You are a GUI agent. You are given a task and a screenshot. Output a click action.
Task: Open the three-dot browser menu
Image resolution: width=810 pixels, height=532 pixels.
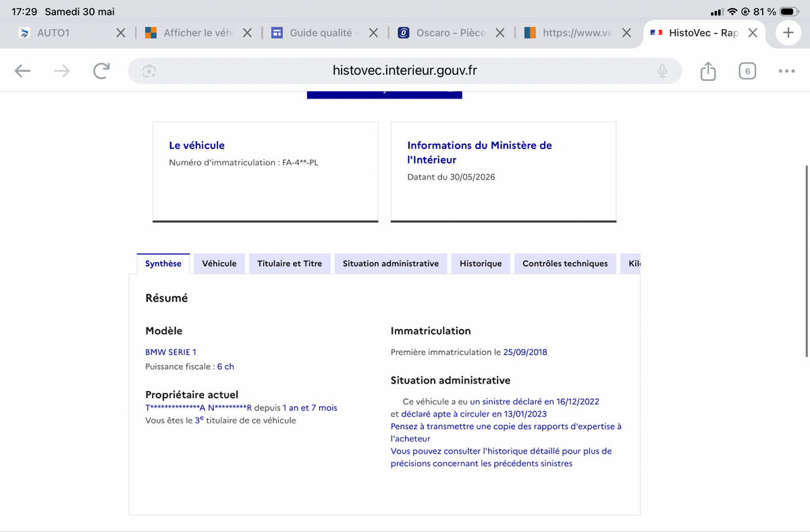pos(786,71)
